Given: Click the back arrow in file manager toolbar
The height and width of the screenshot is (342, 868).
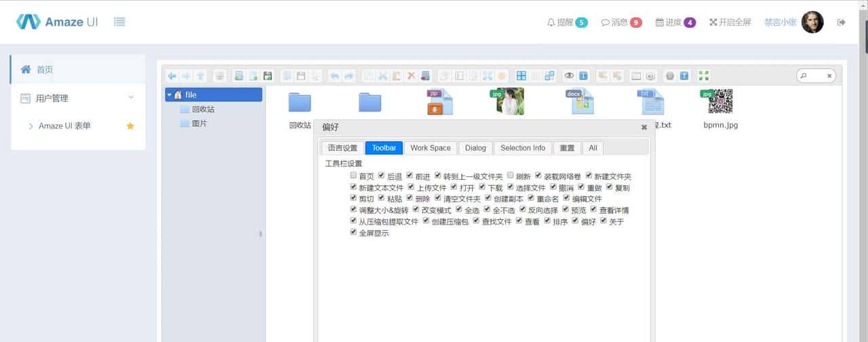Looking at the screenshot, I should 172,76.
